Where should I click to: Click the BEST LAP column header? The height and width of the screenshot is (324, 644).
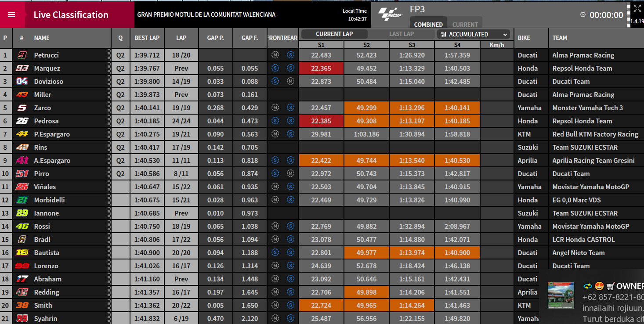147,38
